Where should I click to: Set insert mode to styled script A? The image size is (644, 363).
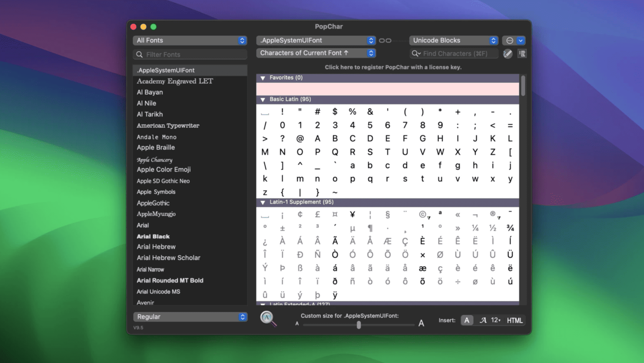point(483,320)
